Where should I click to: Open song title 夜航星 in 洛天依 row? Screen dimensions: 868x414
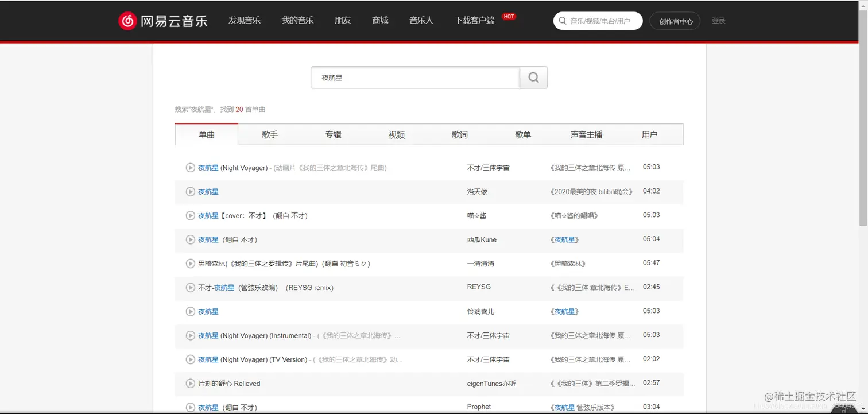coord(208,192)
